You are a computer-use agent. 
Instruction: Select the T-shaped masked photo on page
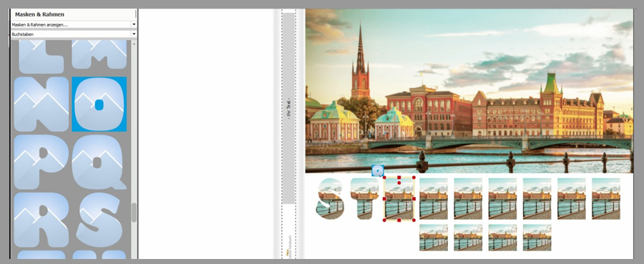tap(364, 199)
